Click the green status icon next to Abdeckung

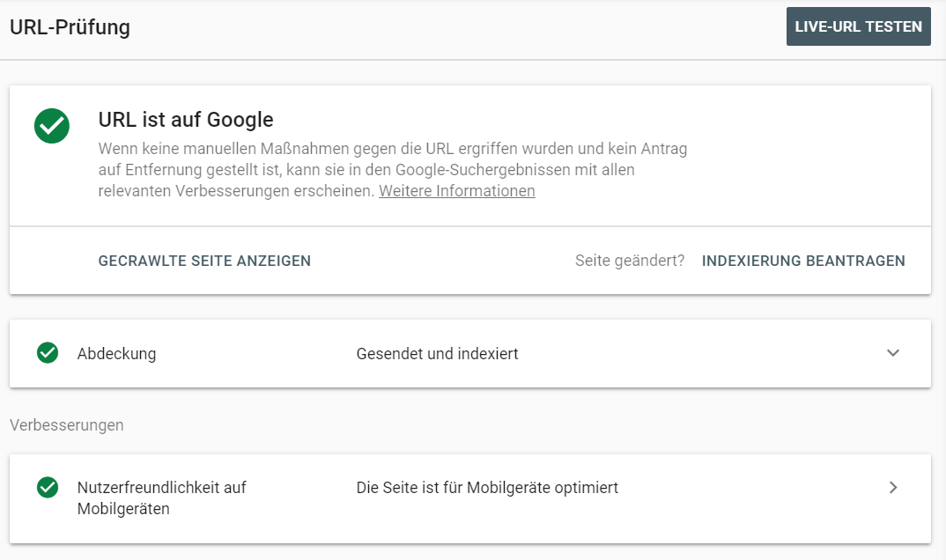tap(47, 353)
